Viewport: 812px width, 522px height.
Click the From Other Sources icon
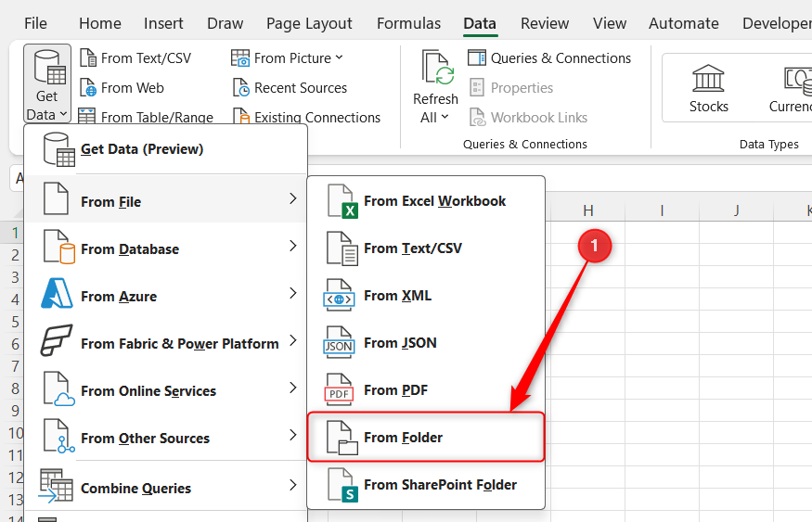click(58, 436)
